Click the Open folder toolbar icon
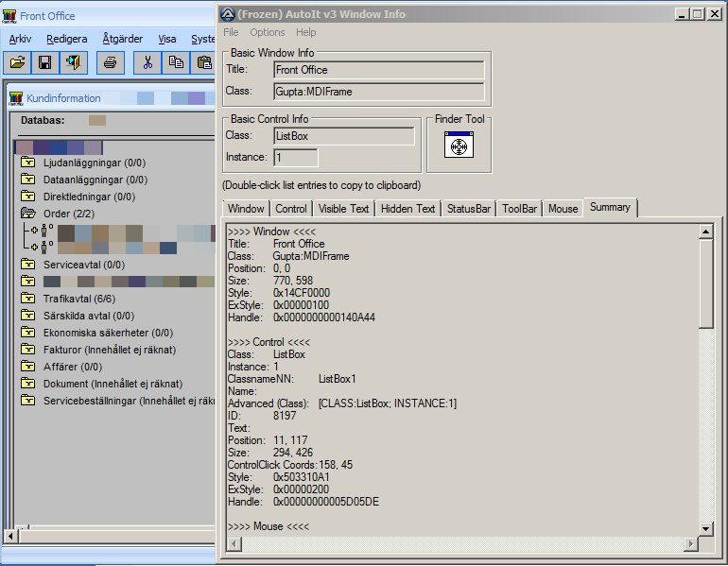 tap(17, 63)
